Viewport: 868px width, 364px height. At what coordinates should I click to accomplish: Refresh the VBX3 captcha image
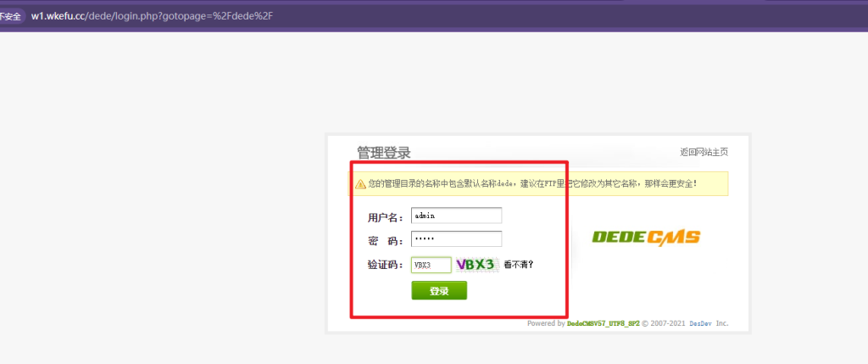point(476,265)
